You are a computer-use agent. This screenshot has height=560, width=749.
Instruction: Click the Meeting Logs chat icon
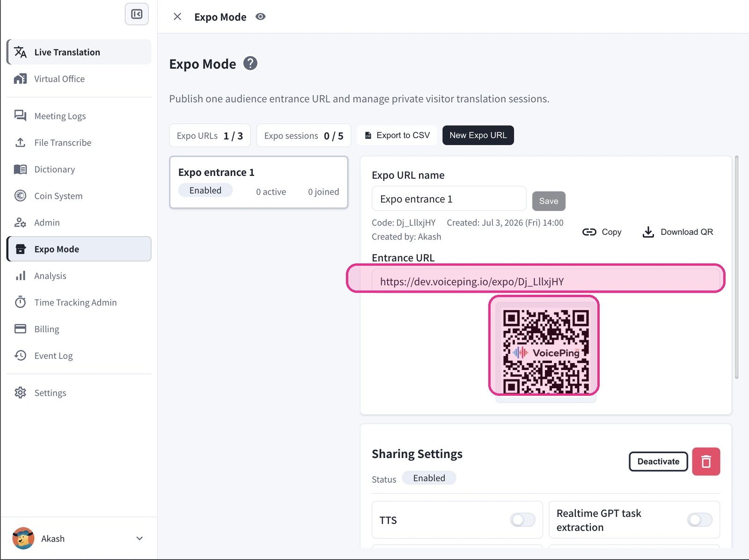(x=20, y=116)
